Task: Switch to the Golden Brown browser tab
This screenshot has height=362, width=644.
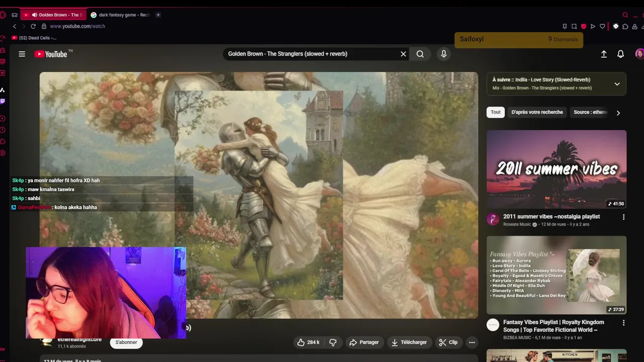Action: 53,15
